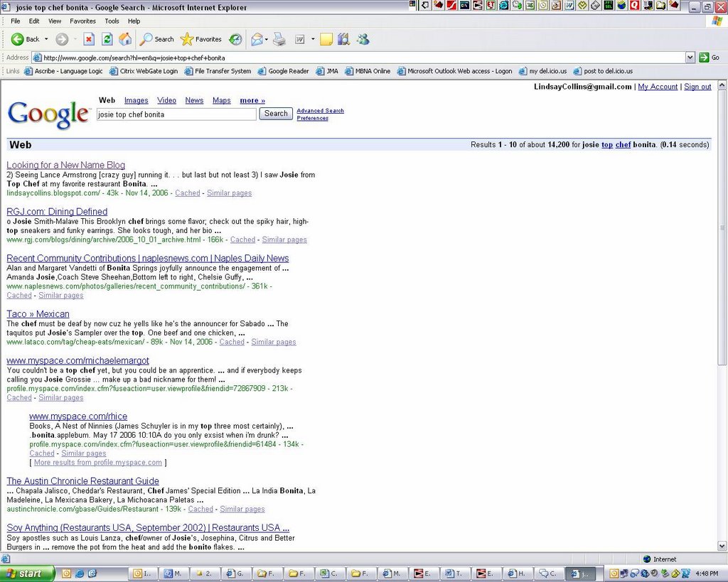728x582 pixels.
Task: Open My Account link
Action: coord(658,87)
